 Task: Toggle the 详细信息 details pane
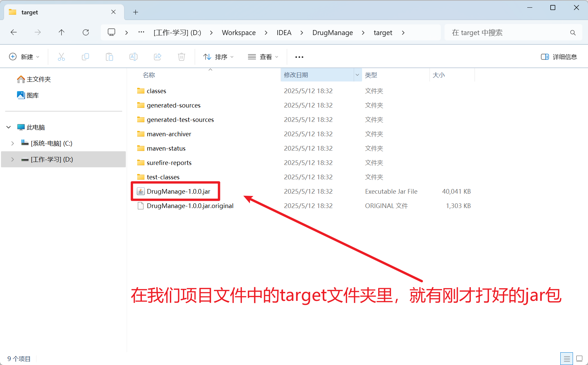[x=559, y=57]
